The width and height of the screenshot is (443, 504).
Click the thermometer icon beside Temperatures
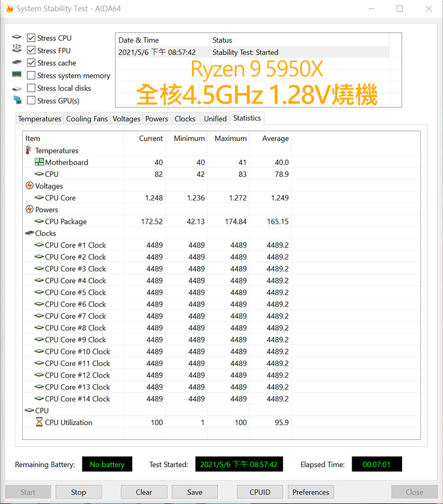click(x=29, y=150)
